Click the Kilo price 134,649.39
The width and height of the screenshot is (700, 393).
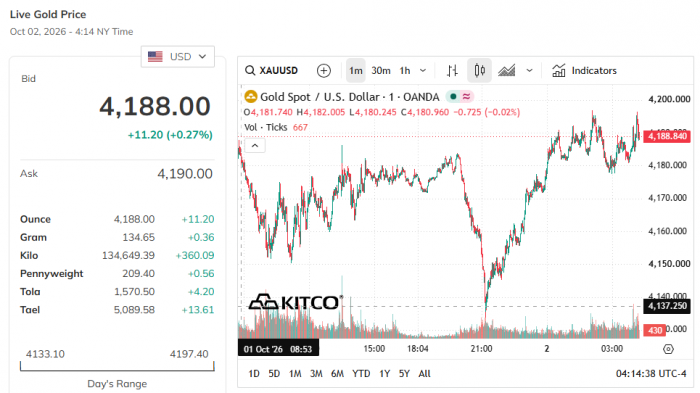128,255
